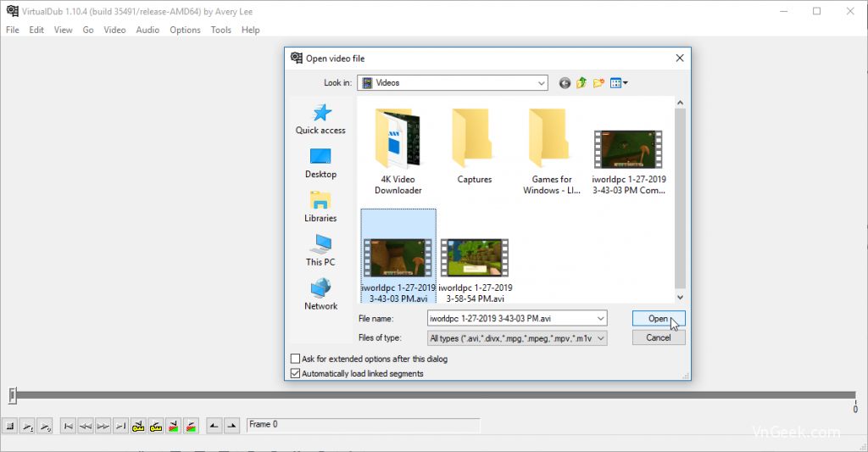Uncheck Automatically load linked segments
Image resolution: width=868 pixels, height=452 pixels.
(296, 373)
